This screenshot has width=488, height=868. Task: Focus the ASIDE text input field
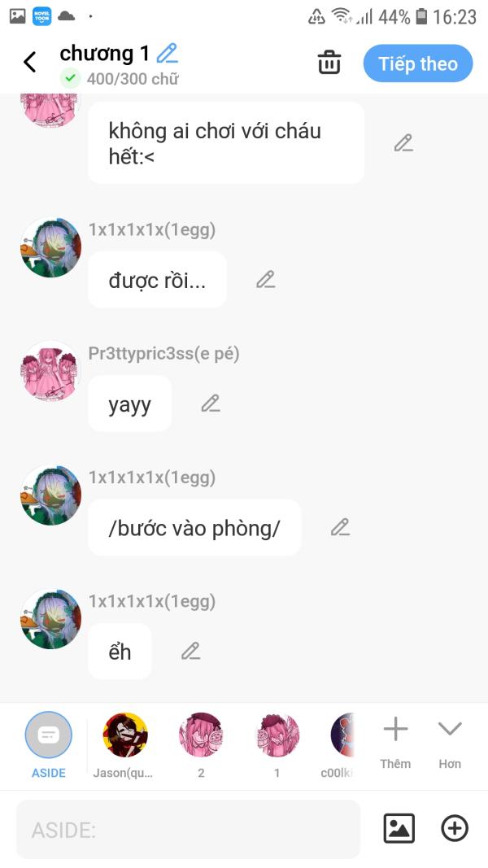click(x=188, y=829)
